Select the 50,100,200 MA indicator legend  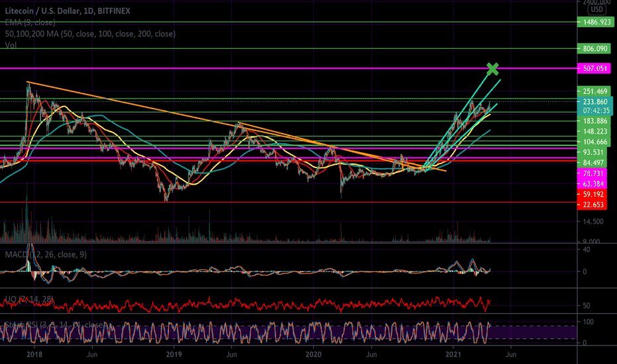[x=90, y=34]
